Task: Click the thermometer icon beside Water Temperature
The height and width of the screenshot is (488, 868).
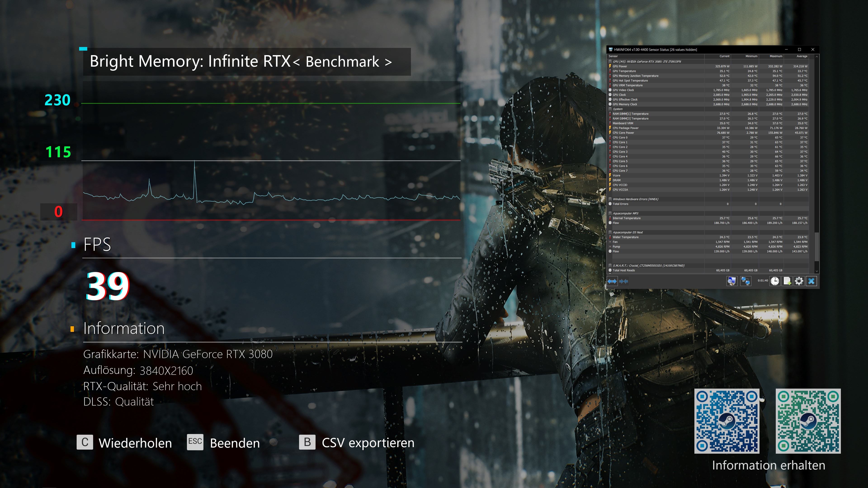Action: pyautogui.click(x=610, y=237)
